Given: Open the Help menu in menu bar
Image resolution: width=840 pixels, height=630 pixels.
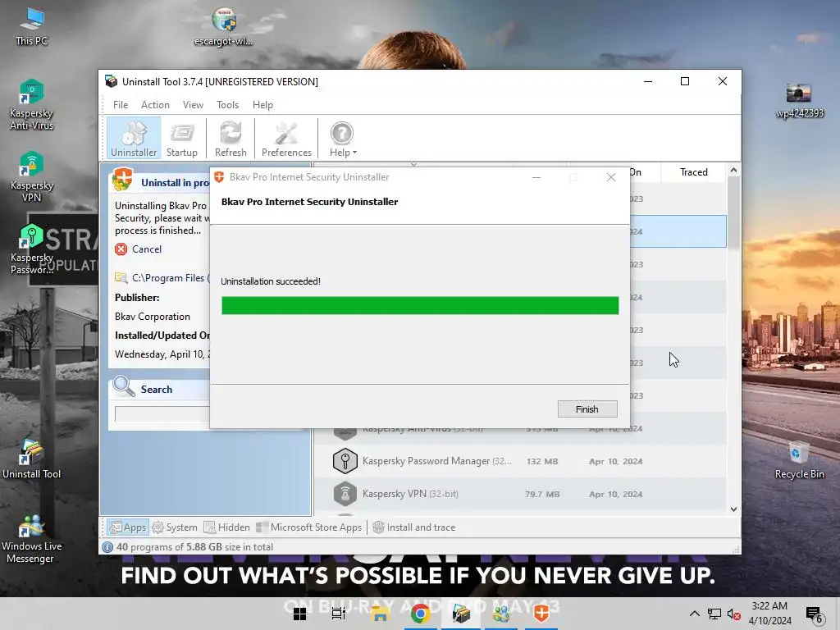Looking at the screenshot, I should click(x=262, y=105).
